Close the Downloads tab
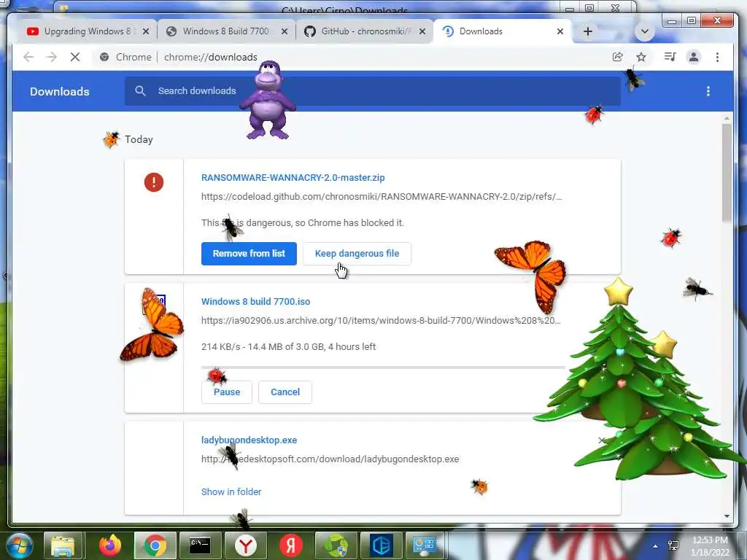Screen dimensions: 747x560 tap(560, 31)
